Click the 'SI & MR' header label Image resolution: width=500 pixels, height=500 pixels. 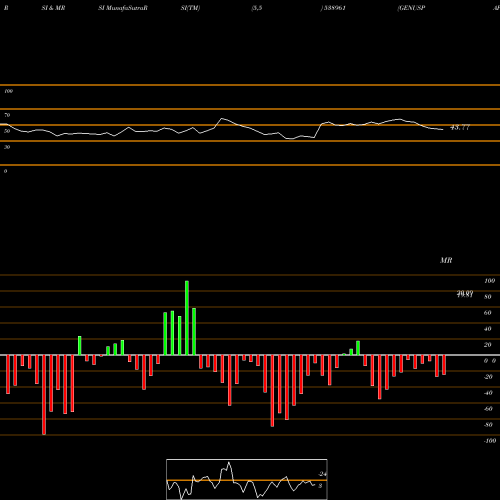pyautogui.click(x=53, y=8)
